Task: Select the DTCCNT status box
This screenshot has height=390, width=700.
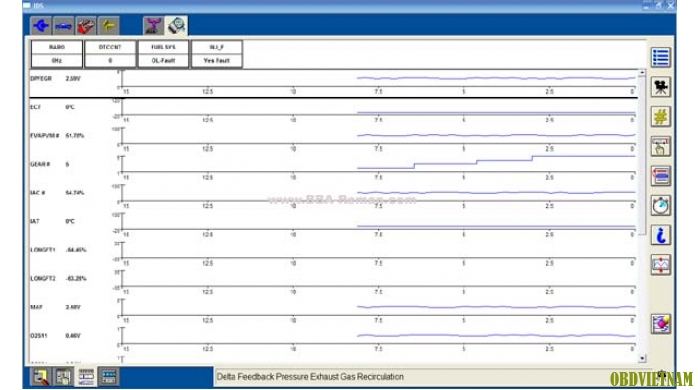Action: (110, 54)
